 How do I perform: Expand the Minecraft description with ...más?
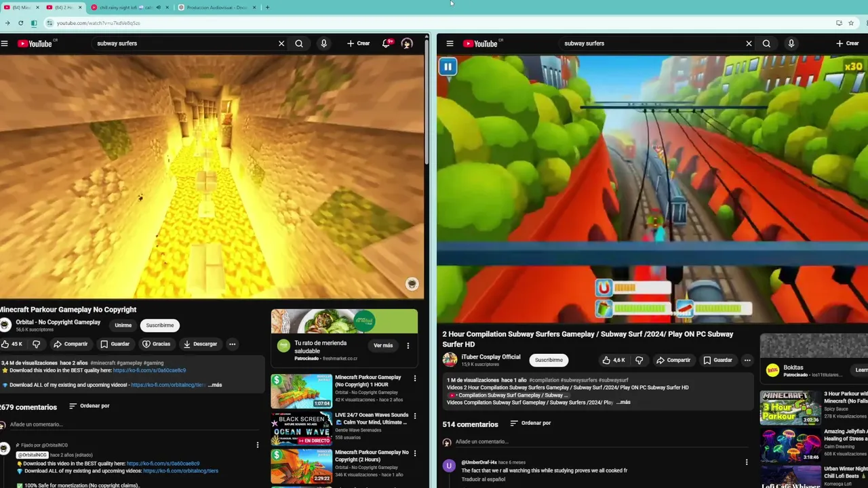click(x=214, y=385)
